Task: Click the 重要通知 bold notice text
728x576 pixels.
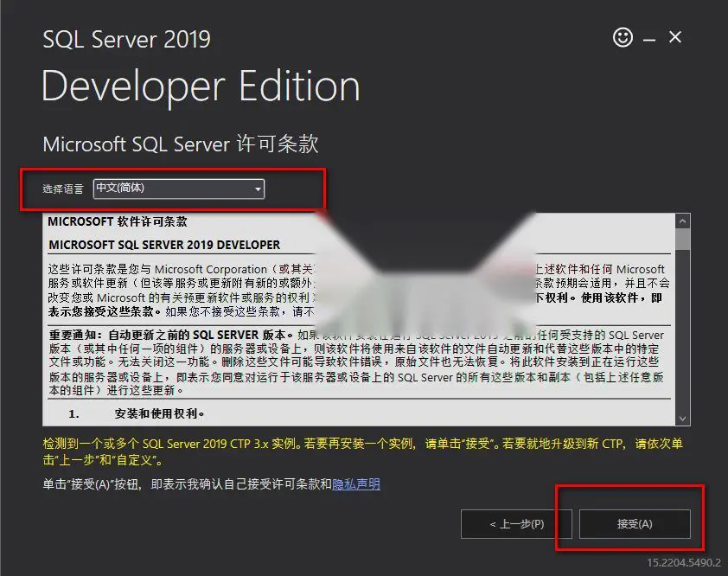Action: tap(171, 335)
